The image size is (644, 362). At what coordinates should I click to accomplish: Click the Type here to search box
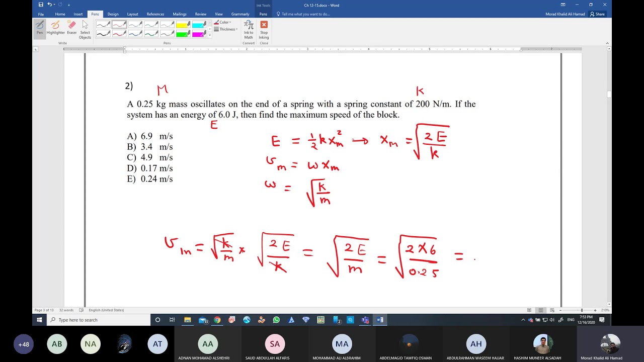click(x=99, y=320)
